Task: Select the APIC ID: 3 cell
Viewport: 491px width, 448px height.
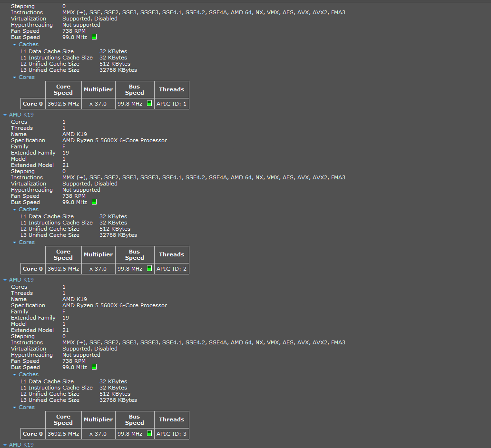Action: (172, 434)
